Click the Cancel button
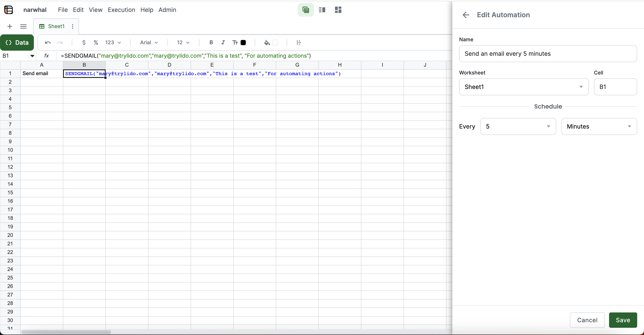Screen dimensions: 644x335 point(587,320)
